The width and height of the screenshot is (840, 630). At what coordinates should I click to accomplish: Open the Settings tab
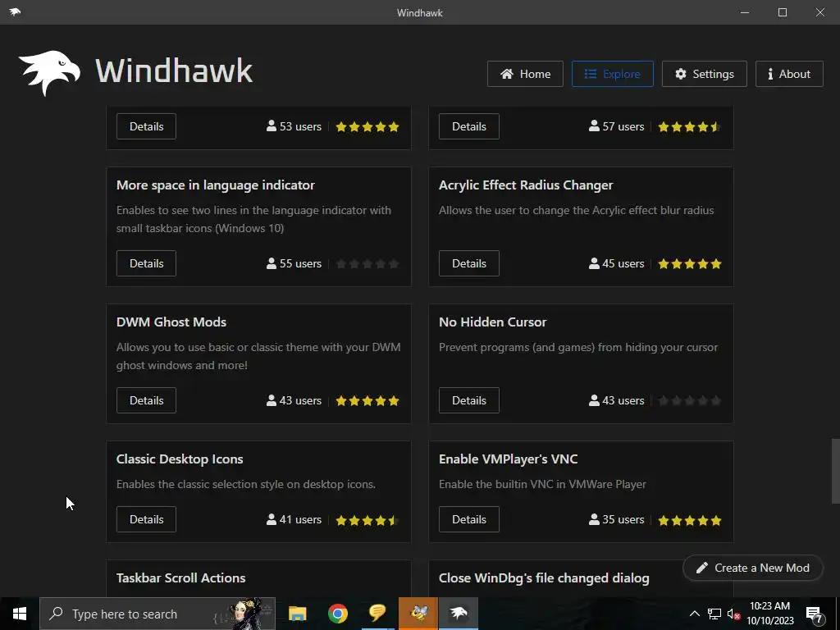tap(704, 74)
